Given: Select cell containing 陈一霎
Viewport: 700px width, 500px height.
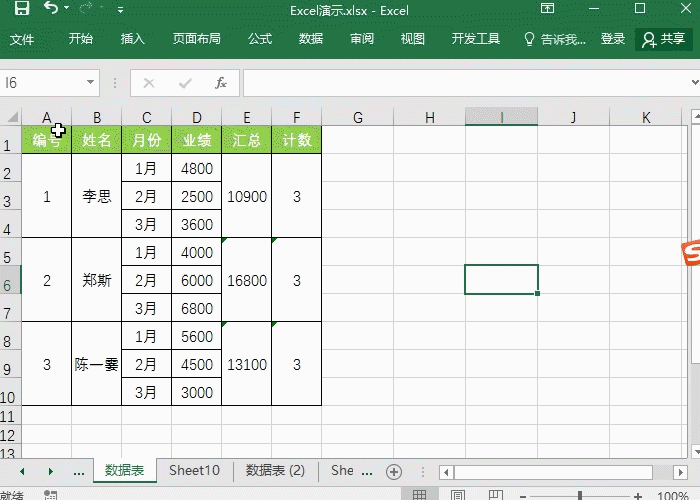Looking at the screenshot, I should tap(96, 364).
